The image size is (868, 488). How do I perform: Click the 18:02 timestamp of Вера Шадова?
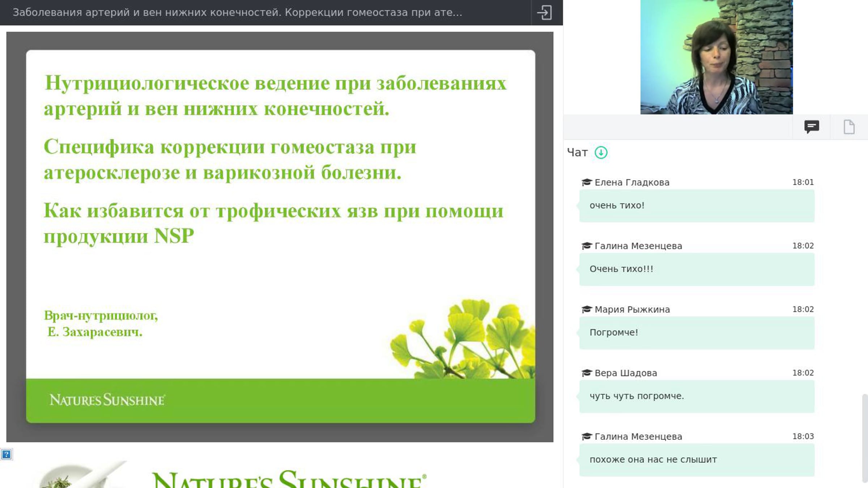point(803,373)
